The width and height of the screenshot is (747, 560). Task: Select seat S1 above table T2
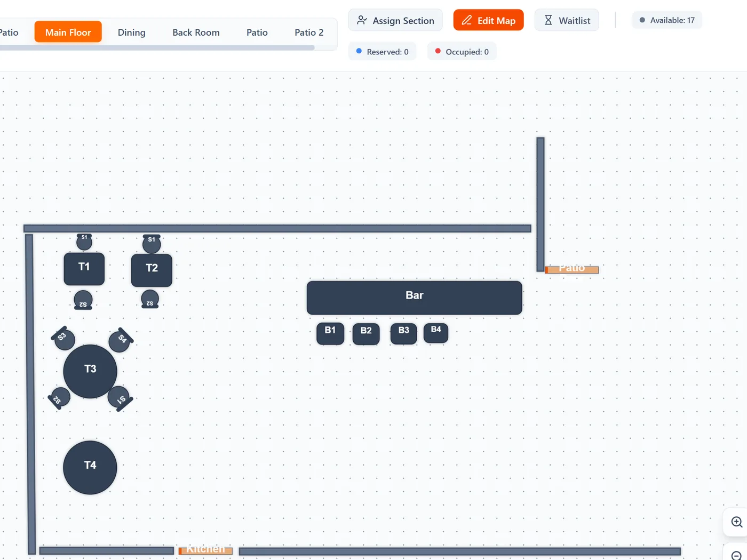[x=152, y=244]
